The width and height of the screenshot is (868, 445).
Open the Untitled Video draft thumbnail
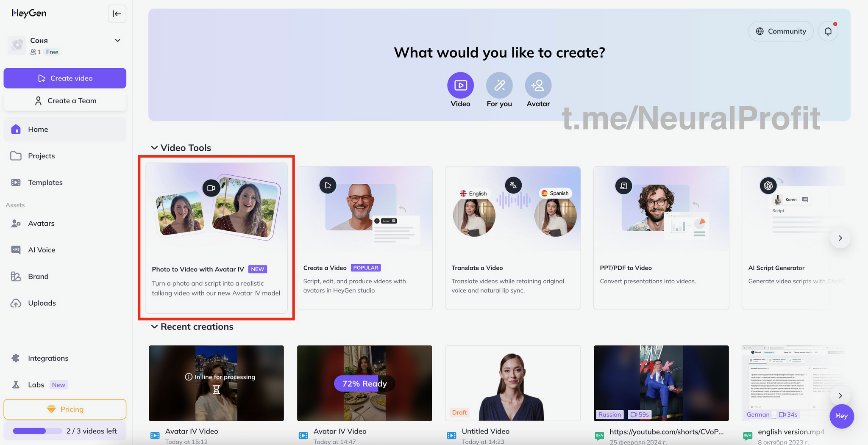coord(513,383)
